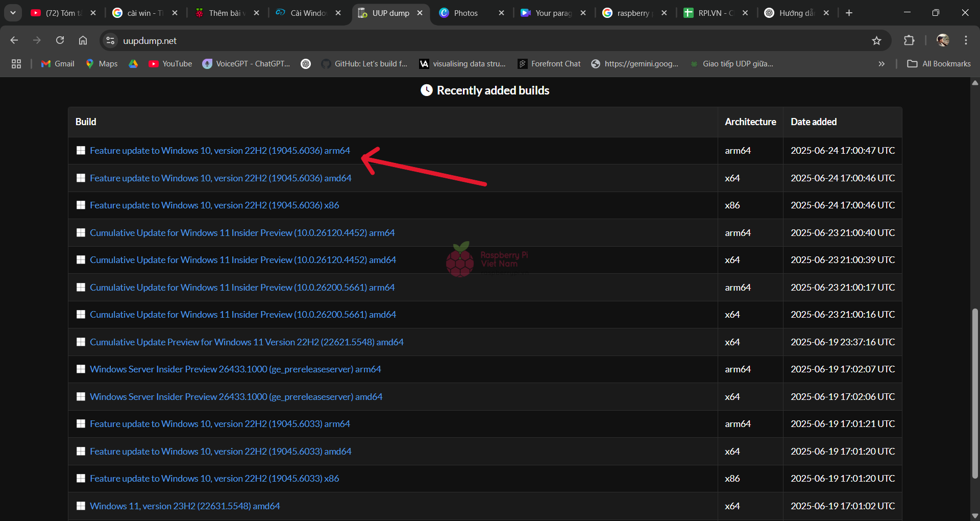Click the page vertical scrollbar thumb

[x=975, y=393]
